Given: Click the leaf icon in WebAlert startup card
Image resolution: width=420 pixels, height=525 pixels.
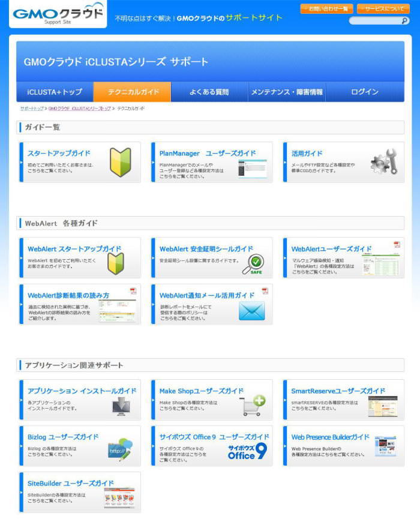Looking at the screenshot, I should point(116,263).
